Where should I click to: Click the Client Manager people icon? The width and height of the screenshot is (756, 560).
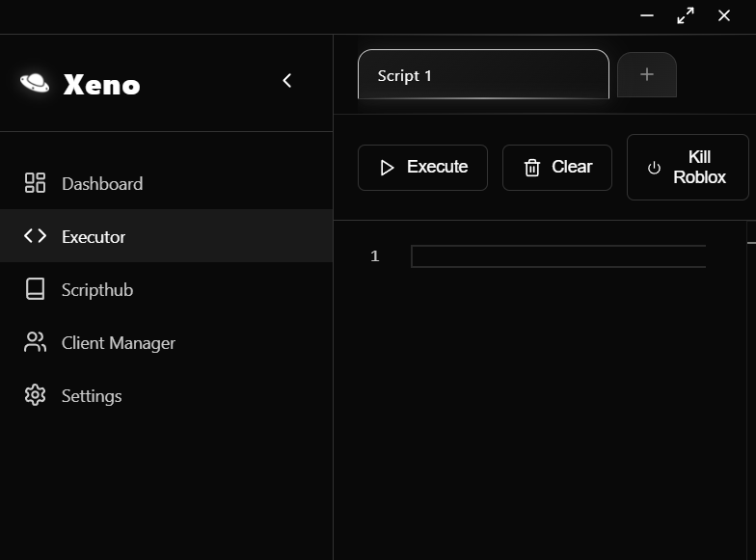pos(36,342)
